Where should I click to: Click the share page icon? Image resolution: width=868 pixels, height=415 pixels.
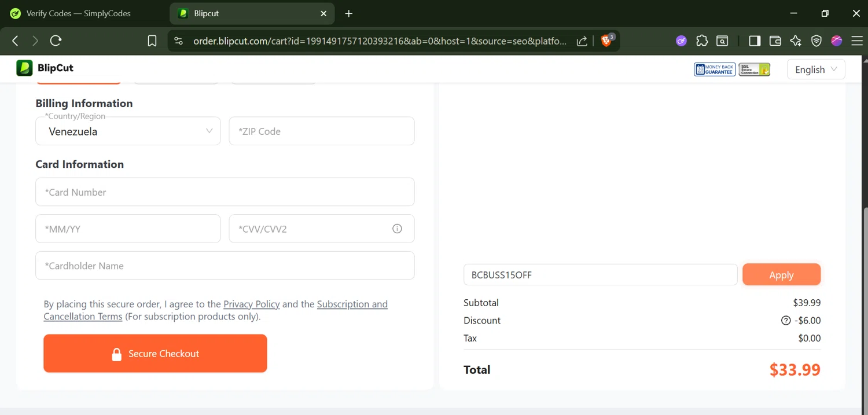582,41
